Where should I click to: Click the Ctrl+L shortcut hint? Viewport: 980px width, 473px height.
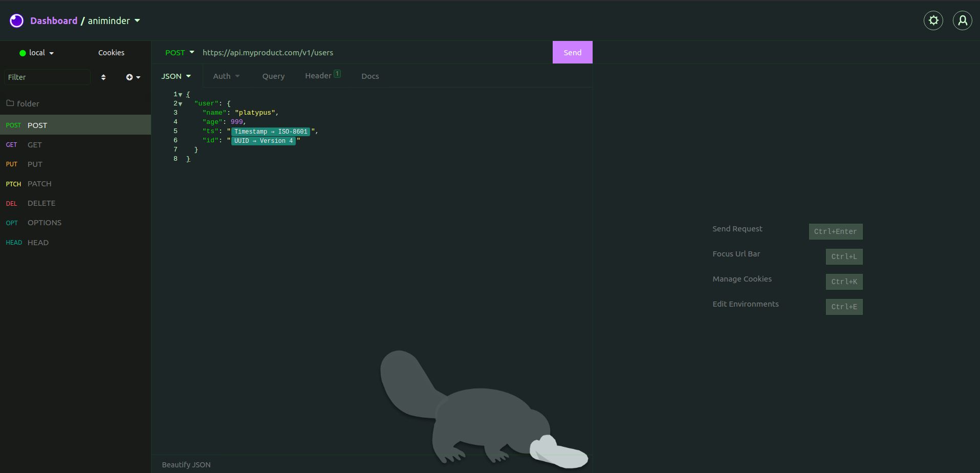(x=844, y=256)
